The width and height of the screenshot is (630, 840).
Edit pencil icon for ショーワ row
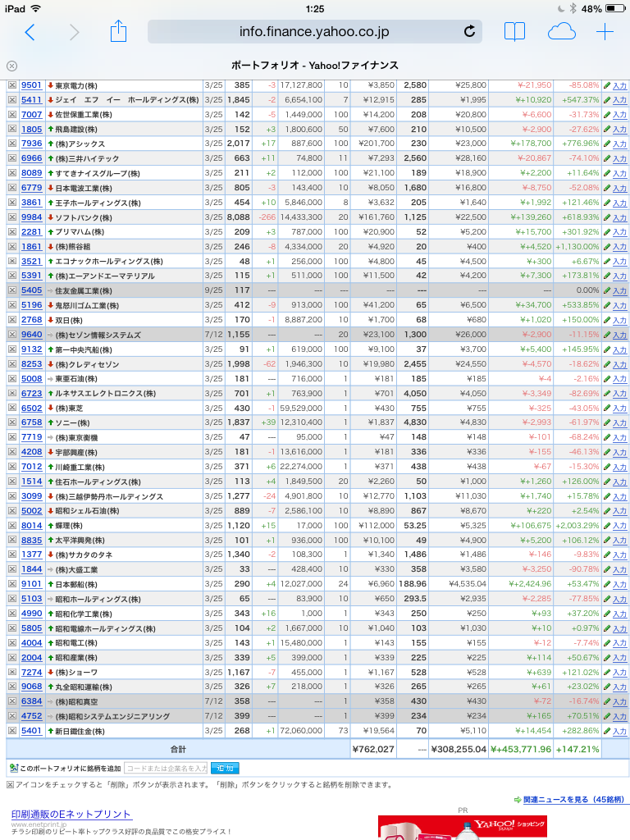coord(607,673)
